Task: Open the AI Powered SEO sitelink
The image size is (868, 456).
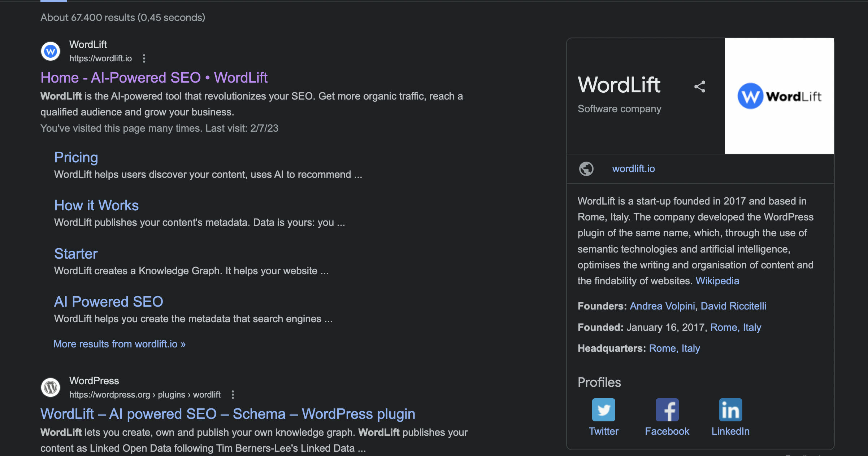Action: pyautogui.click(x=109, y=302)
